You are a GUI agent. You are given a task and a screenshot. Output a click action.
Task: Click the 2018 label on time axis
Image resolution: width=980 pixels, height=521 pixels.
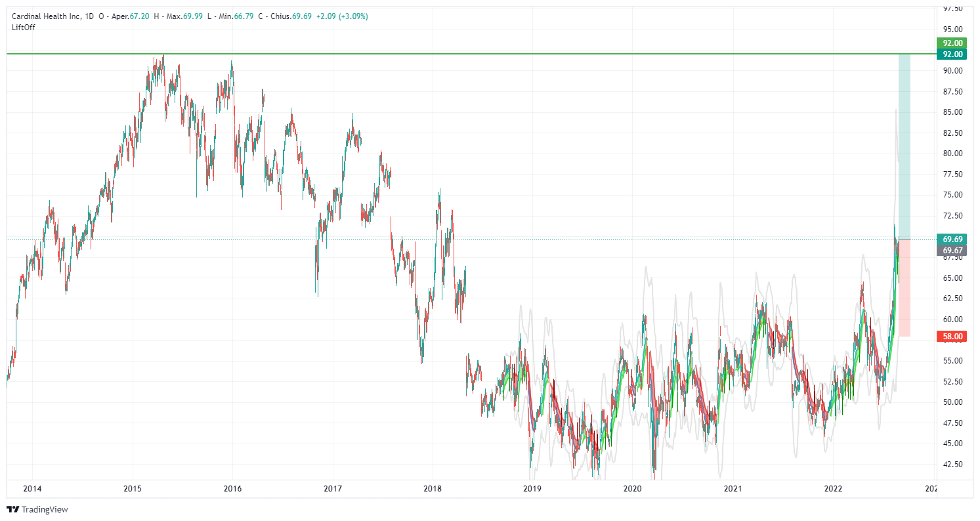(432, 488)
